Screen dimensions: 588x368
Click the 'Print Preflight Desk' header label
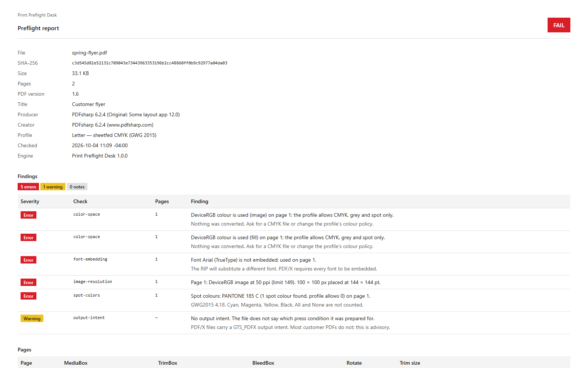(x=37, y=15)
